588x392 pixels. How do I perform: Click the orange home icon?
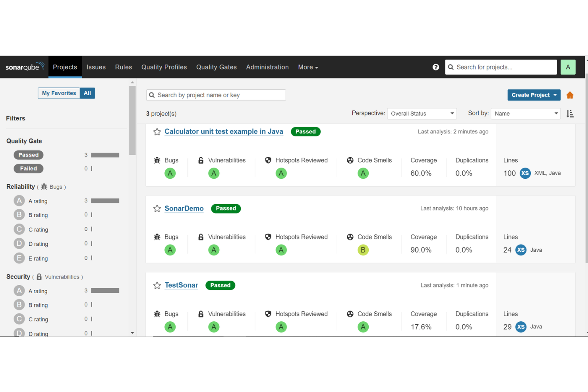[x=570, y=95]
